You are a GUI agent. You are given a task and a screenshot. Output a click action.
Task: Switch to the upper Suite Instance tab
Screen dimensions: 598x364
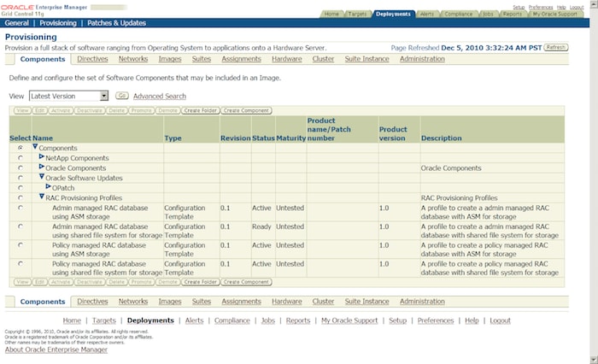click(366, 59)
